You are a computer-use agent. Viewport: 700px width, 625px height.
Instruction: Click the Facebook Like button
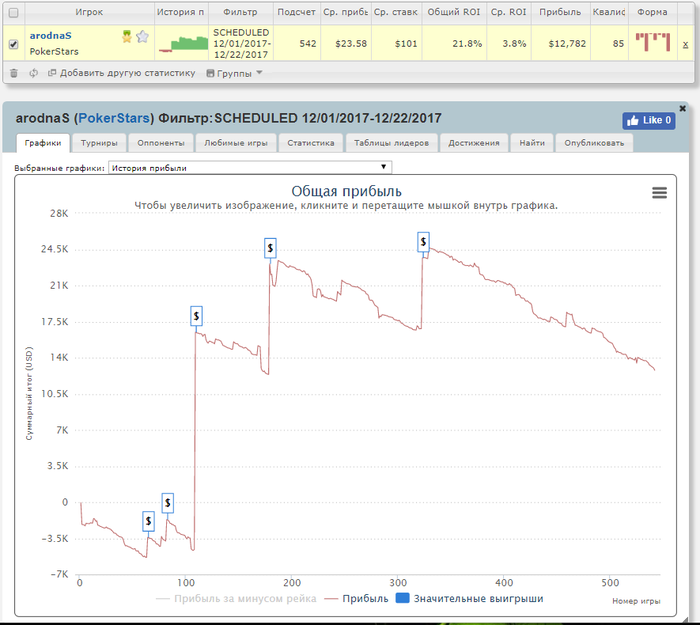pyautogui.click(x=649, y=121)
